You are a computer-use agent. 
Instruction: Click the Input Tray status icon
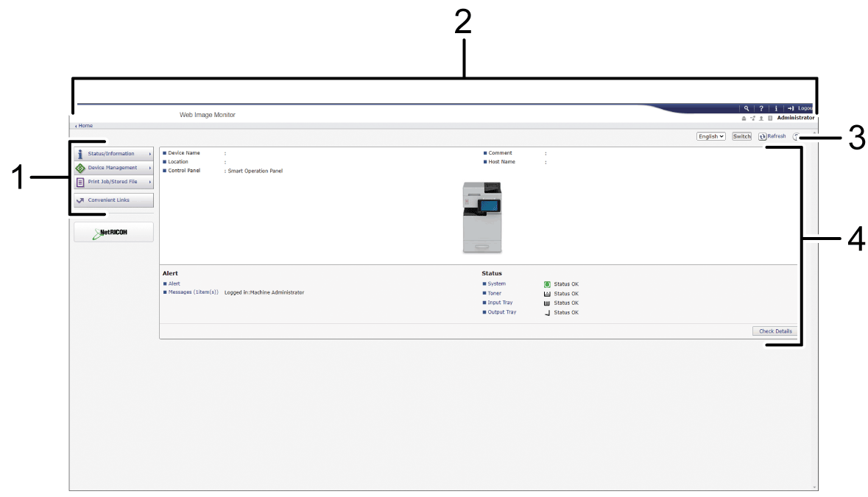coord(547,303)
